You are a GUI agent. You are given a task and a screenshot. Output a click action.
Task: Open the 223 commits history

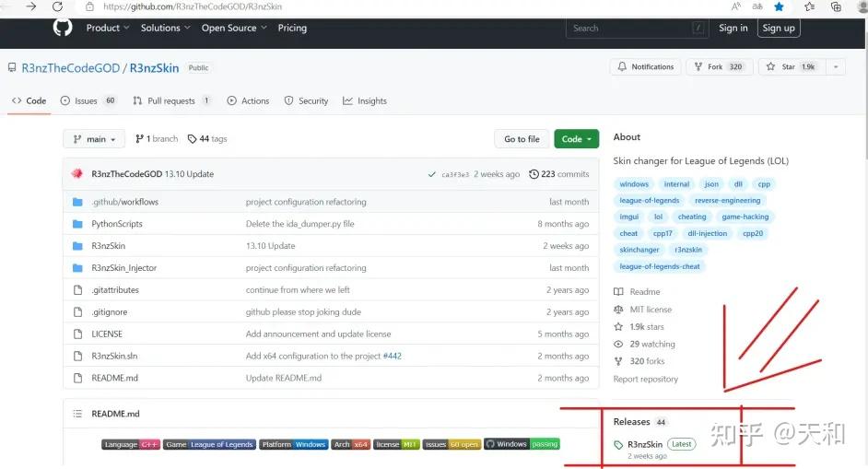(x=559, y=174)
